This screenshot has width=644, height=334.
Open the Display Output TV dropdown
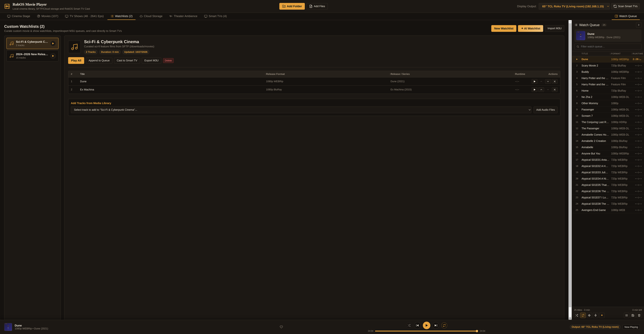coord(574,6)
